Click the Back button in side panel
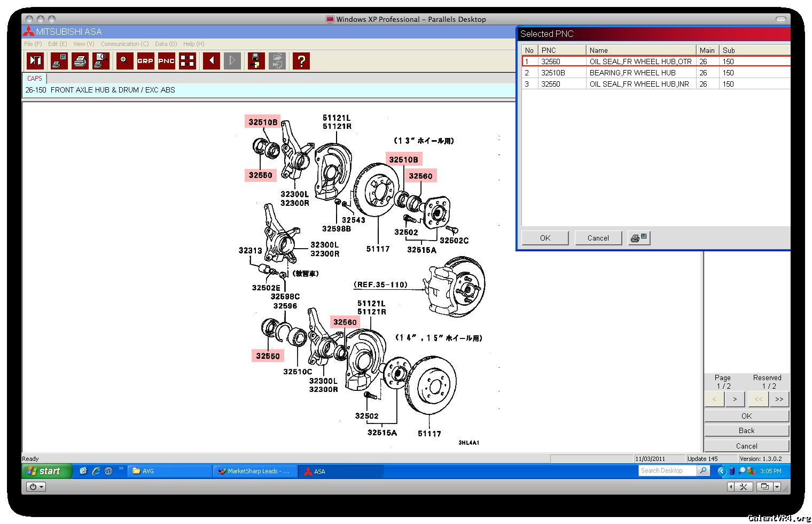Image resolution: width=812 pixels, height=524 pixels. tap(746, 430)
